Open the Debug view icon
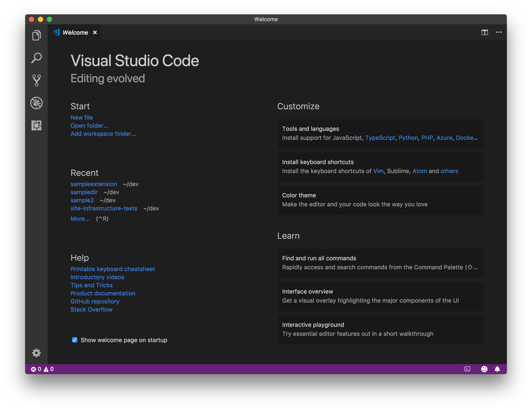Screen dimensions: 532x410 (x=36, y=103)
